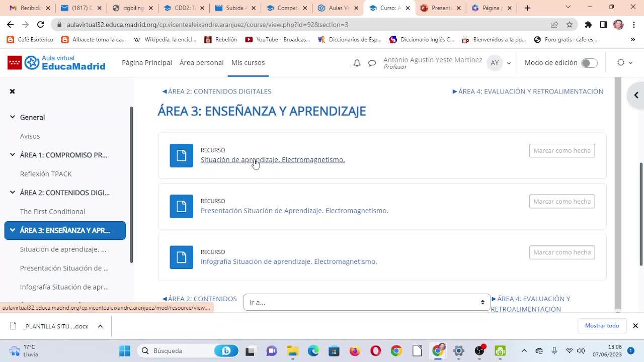Select The First Conditional in course index
This screenshot has width=644, height=362.
point(52,212)
